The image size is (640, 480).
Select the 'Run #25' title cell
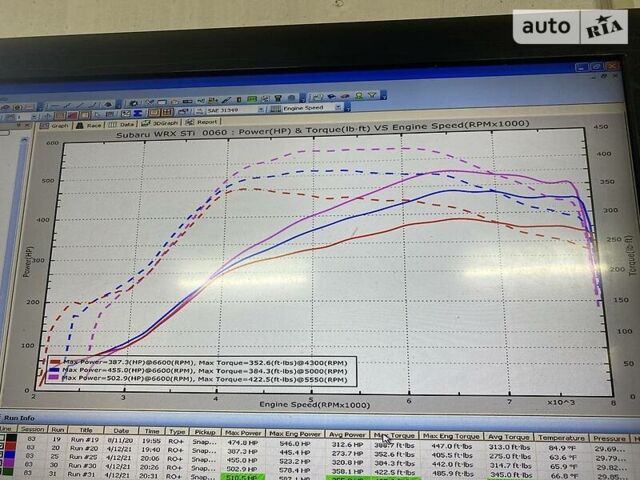[x=83, y=457]
